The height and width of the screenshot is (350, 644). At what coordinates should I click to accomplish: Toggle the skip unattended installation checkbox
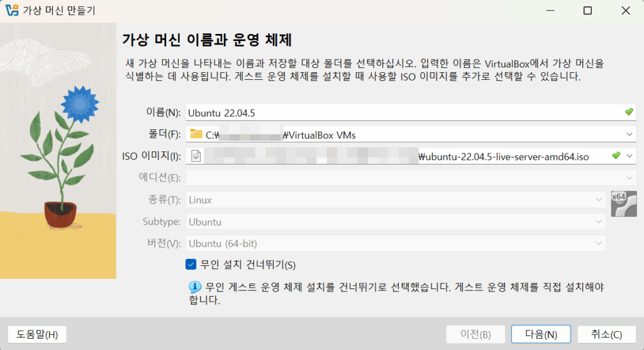191,265
